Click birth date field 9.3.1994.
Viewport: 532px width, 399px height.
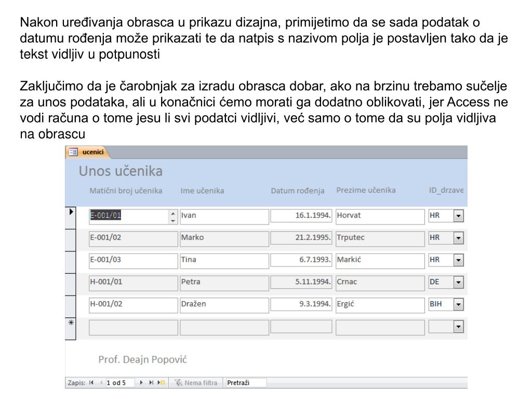[301, 304]
